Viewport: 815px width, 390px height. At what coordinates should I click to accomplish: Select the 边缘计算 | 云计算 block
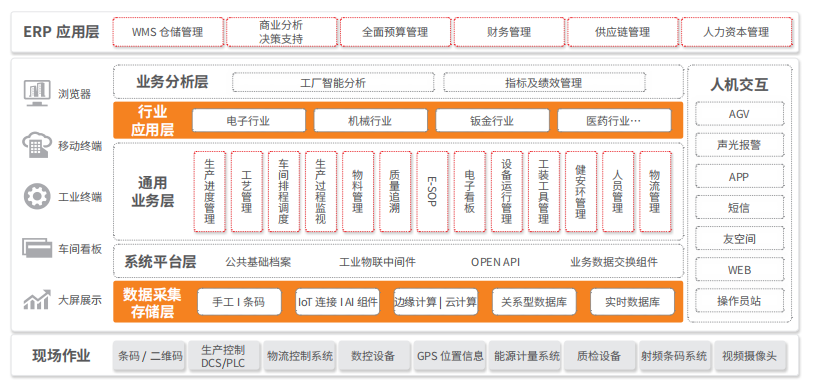coord(436,302)
